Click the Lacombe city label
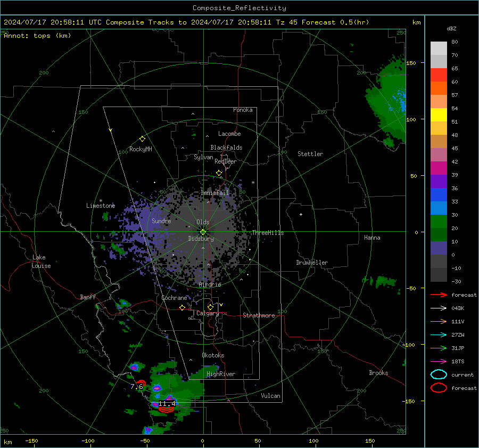Screen dimensions: 479x448 click(x=229, y=134)
